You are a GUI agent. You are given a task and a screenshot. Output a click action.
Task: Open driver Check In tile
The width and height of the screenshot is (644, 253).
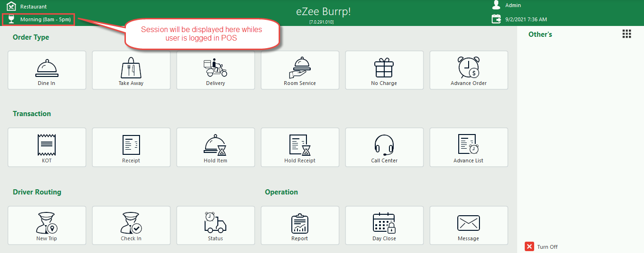pyautogui.click(x=131, y=225)
